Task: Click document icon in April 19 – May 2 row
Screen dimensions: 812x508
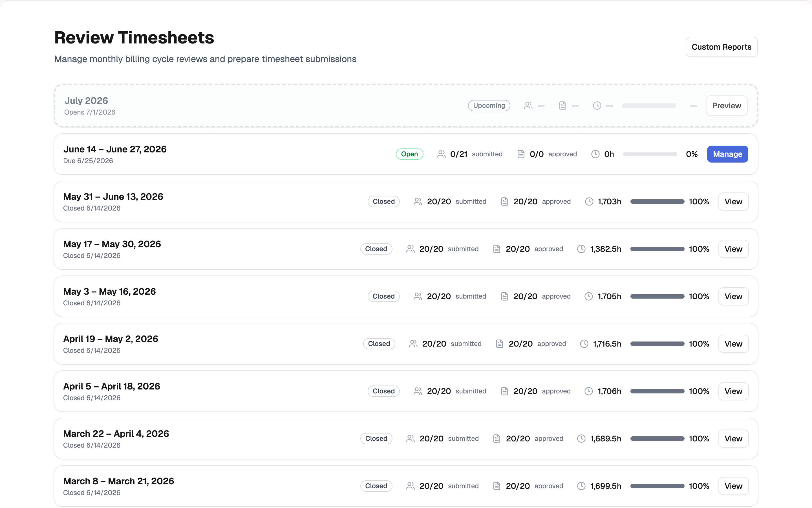Action: click(x=500, y=344)
